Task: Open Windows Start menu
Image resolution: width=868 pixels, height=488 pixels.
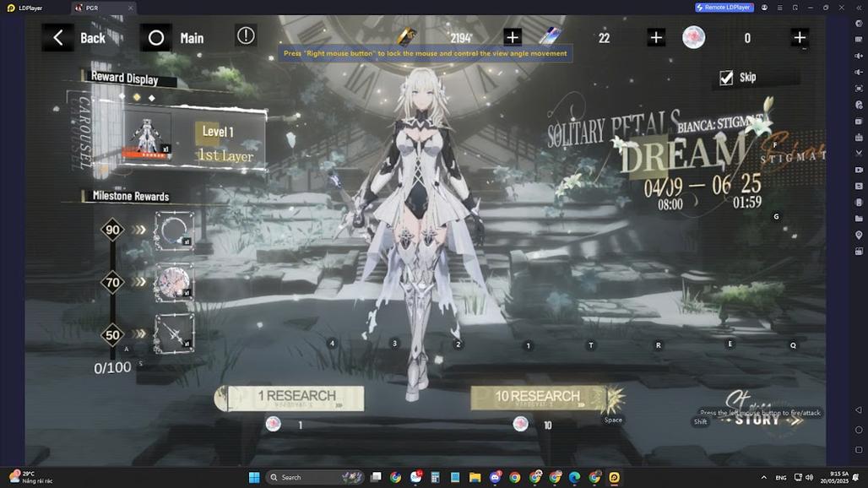Action: click(x=254, y=477)
